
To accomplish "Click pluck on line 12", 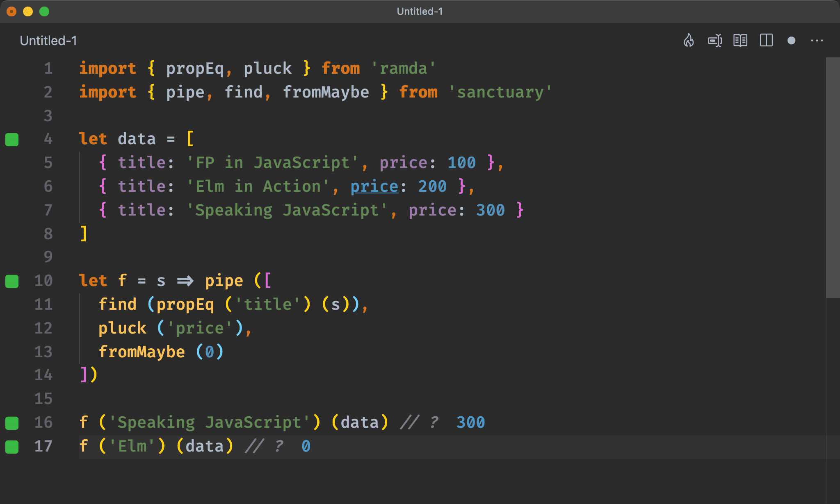I will coord(122,328).
